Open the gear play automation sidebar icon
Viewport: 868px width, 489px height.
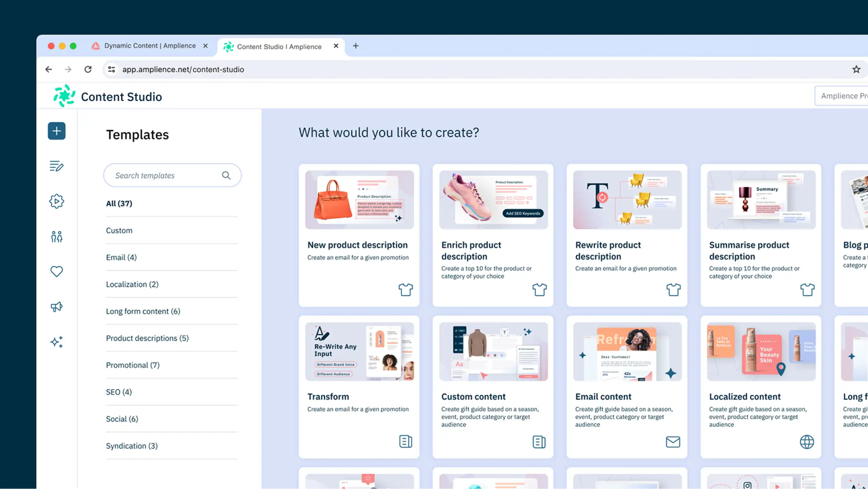click(x=57, y=201)
